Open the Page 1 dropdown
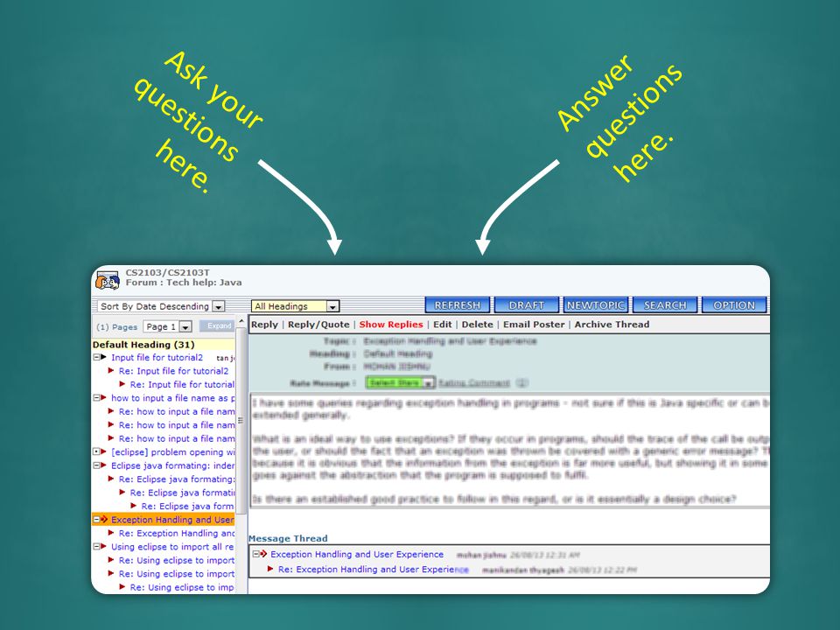Viewport: 840px width, 630px height. (x=168, y=326)
